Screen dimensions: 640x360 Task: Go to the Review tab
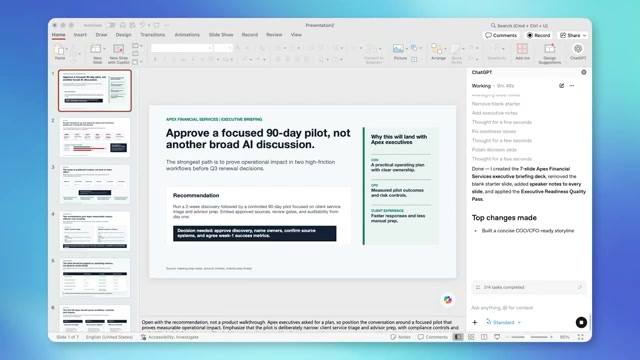[x=274, y=35]
